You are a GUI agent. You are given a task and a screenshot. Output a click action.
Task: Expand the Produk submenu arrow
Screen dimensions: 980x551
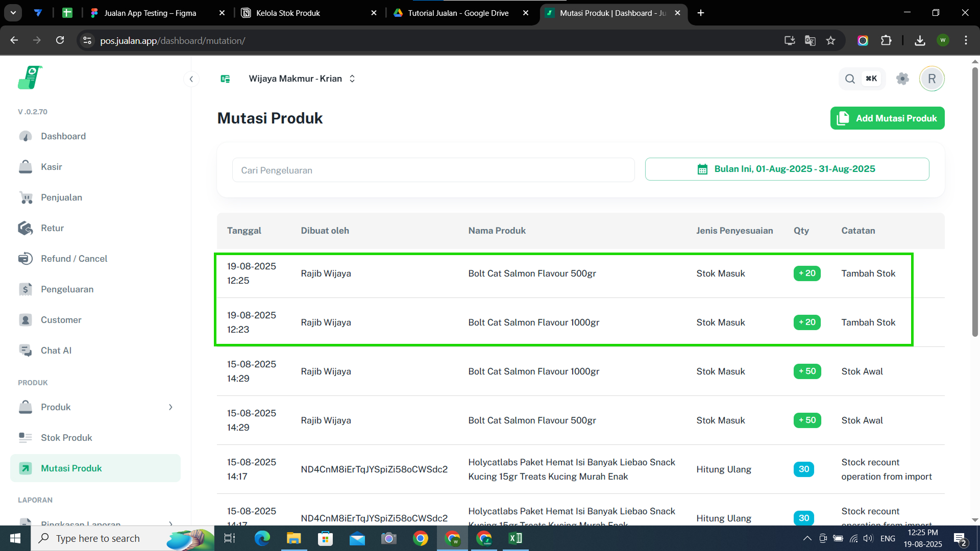click(170, 407)
